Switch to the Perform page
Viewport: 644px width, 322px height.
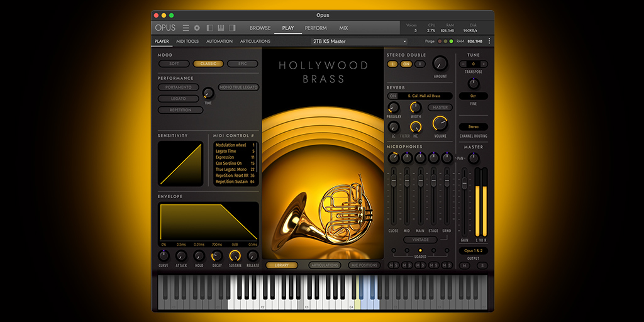coord(316,28)
